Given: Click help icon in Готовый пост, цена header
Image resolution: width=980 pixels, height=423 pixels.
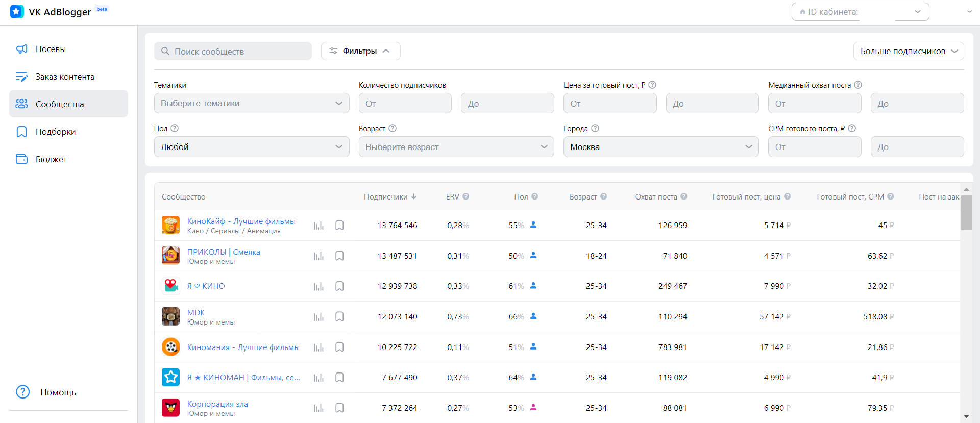Looking at the screenshot, I should pos(788,196).
